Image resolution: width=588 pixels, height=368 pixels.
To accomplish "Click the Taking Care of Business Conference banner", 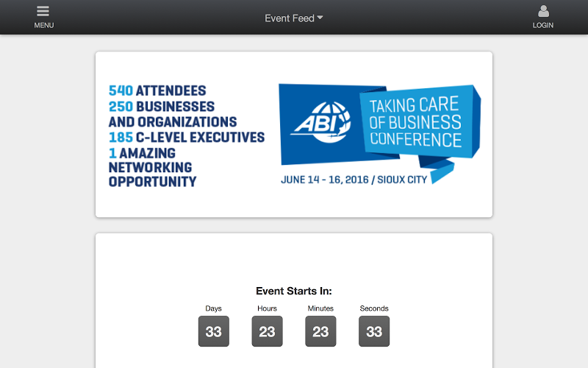I will click(x=416, y=121).
